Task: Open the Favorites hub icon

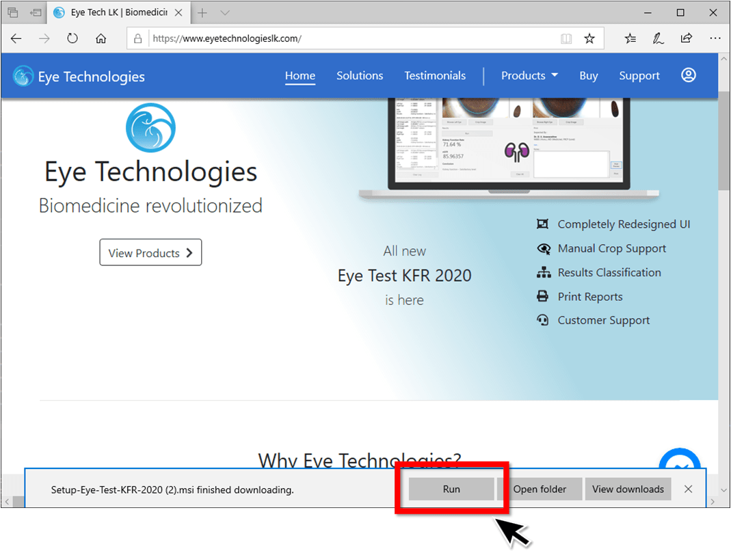Action: [630, 39]
